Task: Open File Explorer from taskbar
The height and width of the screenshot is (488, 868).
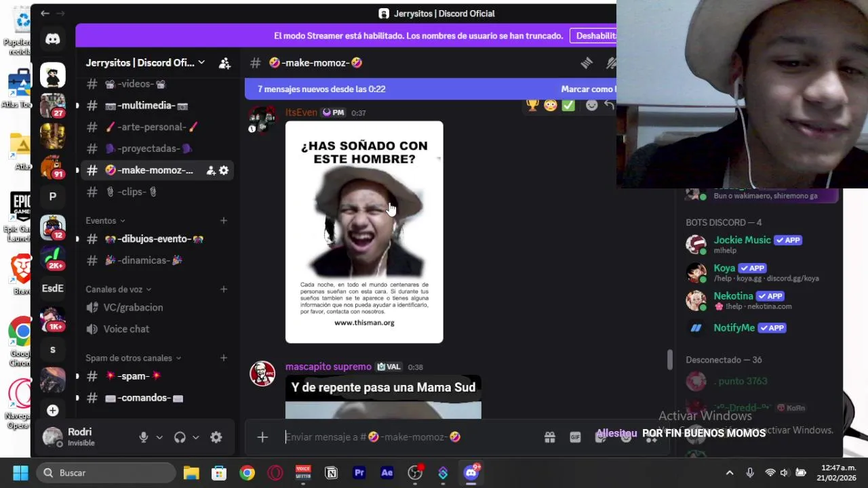Action: click(x=191, y=473)
